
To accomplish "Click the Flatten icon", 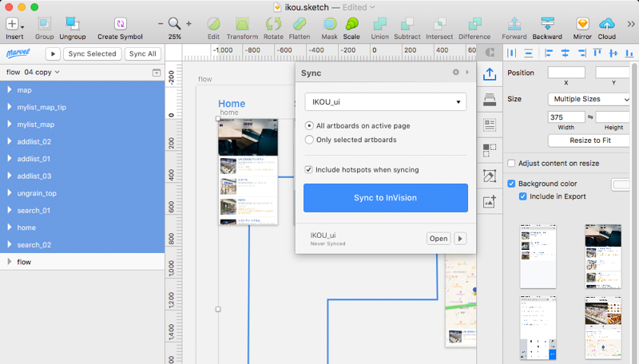I will [300, 24].
